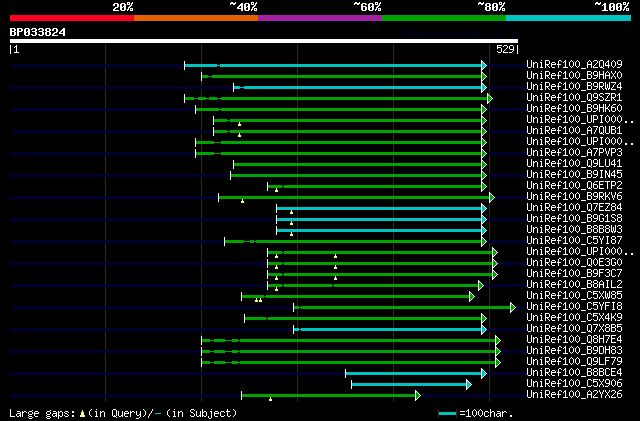Click the arrowhead ending the C5X906 alignment
The height and width of the screenshot is (421, 640).
pyautogui.click(x=469, y=385)
